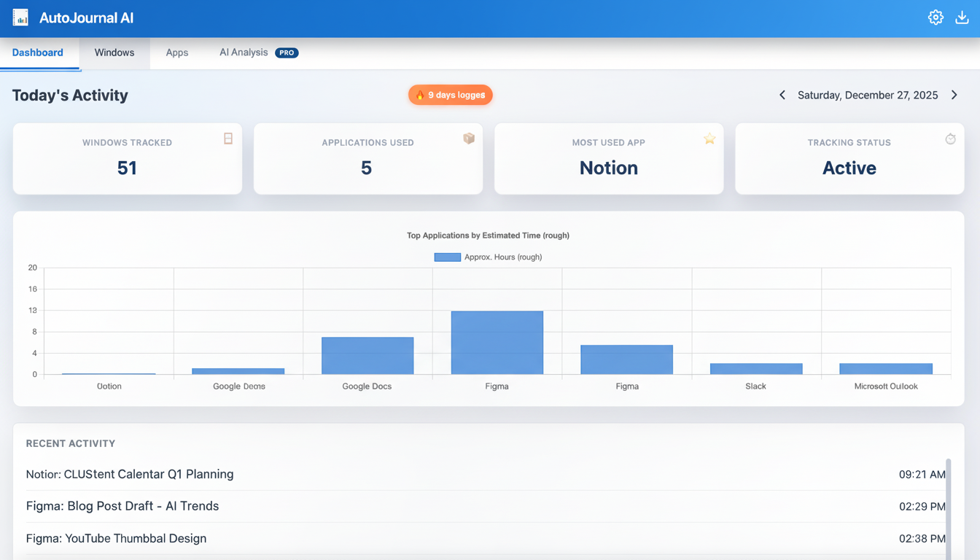Select the Dashboard tab
Screen dimensions: 980x560
[x=36, y=52]
